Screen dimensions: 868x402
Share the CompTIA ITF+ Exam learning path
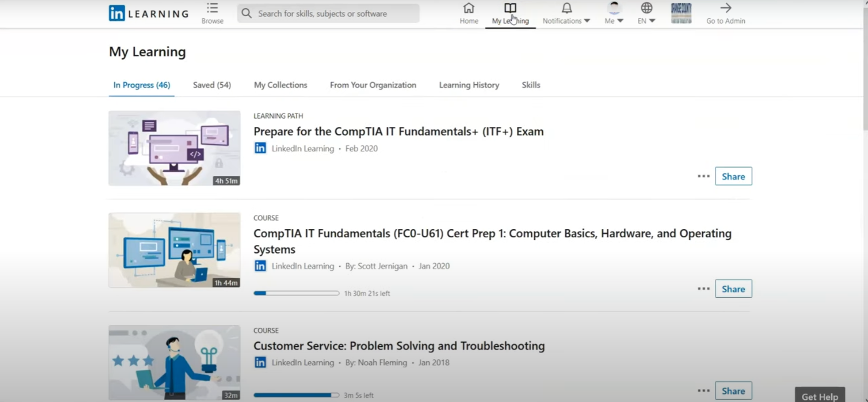click(733, 176)
